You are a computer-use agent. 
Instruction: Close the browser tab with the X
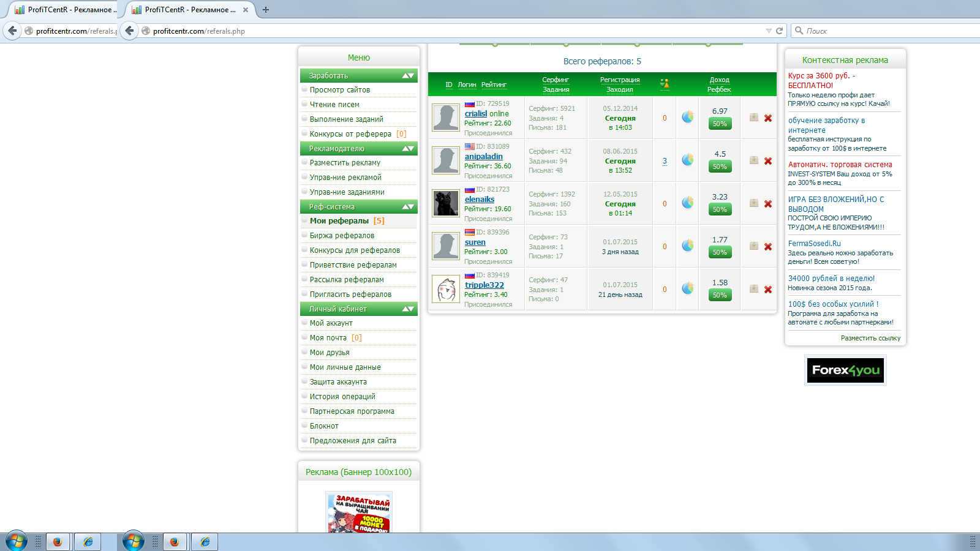click(x=246, y=10)
